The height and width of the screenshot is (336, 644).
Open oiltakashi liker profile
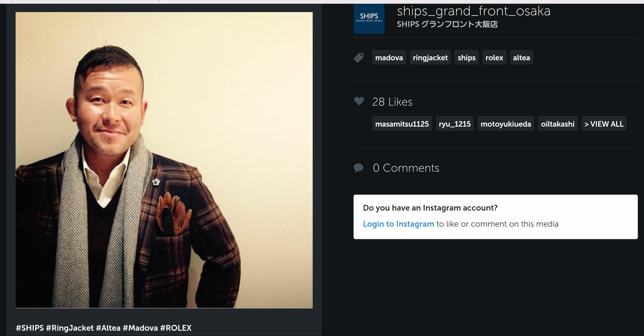click(x=557, y=124)
